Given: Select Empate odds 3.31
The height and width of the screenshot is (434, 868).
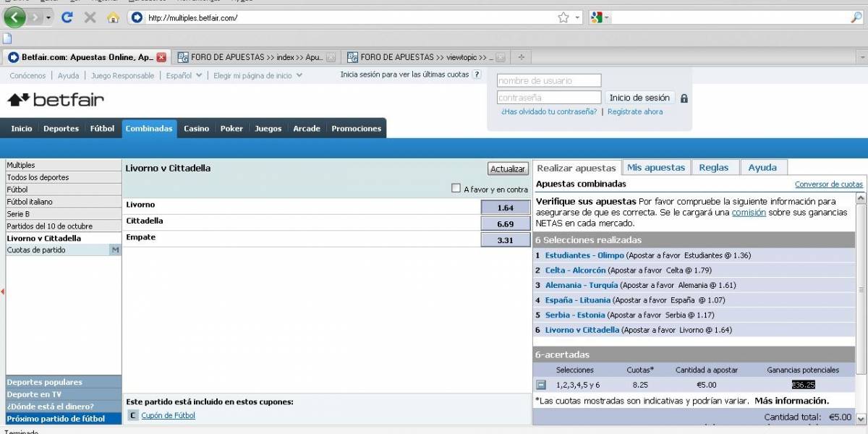Looking at the screenshot, I should point(505,240).
